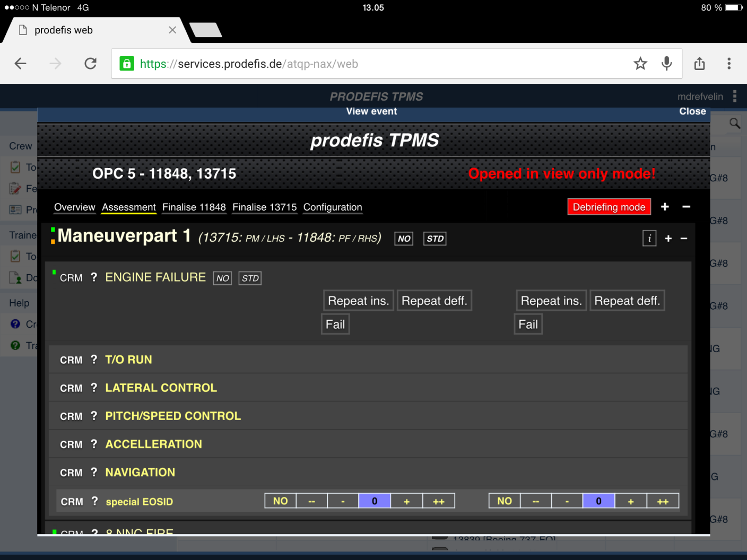Image resolution: width=747 pixels, height=560 pixels.
Task: Expand PITCH/SPEED CONTROL row
Action: pyautogui.click(x=368, y=416)
